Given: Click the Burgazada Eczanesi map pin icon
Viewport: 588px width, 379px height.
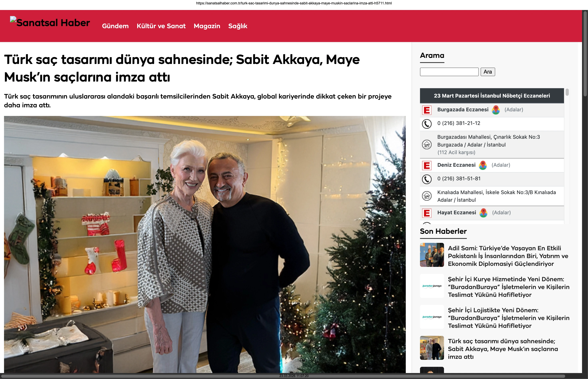Looking at the screenshot, I should [x=496, y=110].
